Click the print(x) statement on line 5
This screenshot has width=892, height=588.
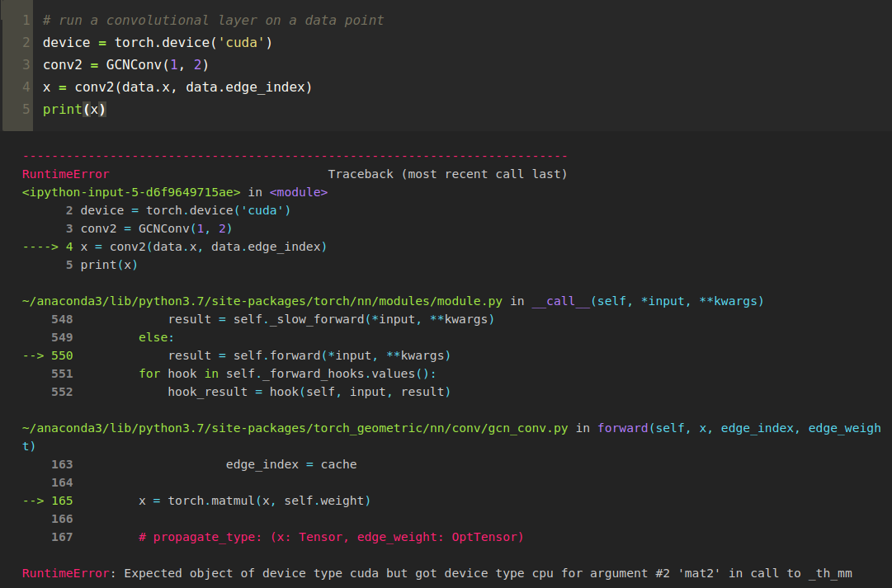[75, 109]
